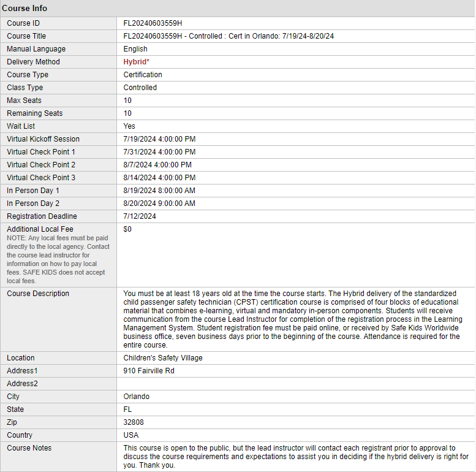The image size is (476, 472).
Task: Click the State row label
Action: 15,409
